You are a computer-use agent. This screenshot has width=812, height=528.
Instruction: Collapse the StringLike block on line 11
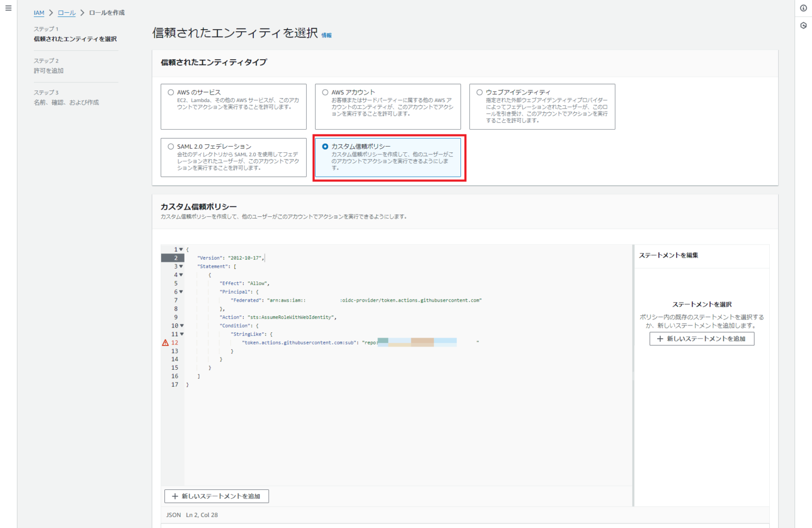coord(182,334)
